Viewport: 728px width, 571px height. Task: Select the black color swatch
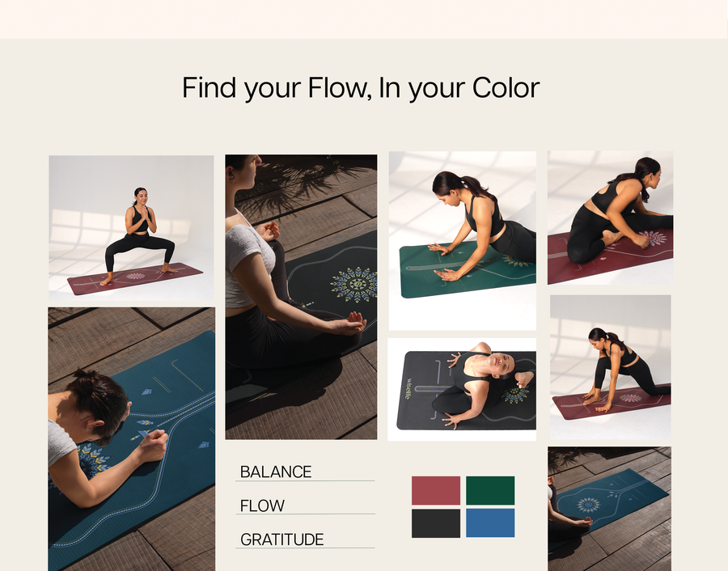[435, 523]
